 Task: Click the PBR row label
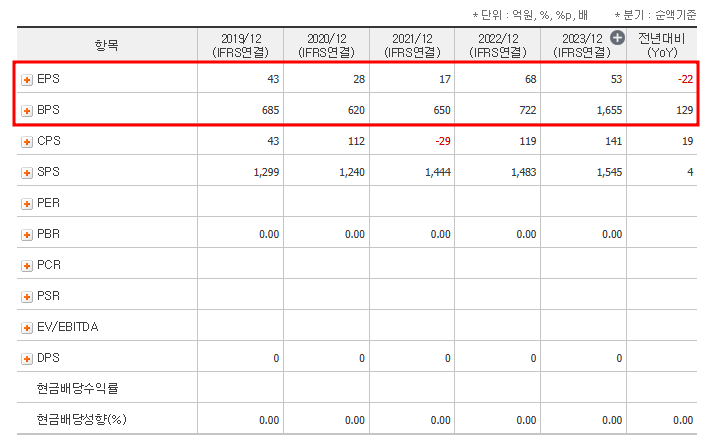[x=48, y=234]
